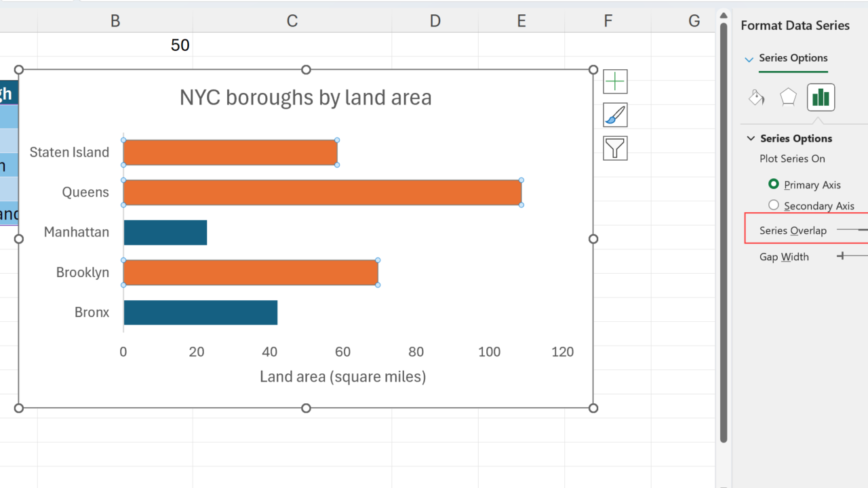Viewport: 868px width, 488px height.
Task: Select column E header
Action: [x=521, y=21]
